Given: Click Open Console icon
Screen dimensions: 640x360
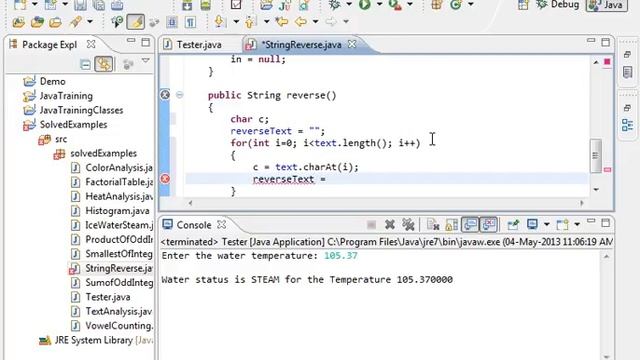Looking at the screenshot, I should pos(562,224).
